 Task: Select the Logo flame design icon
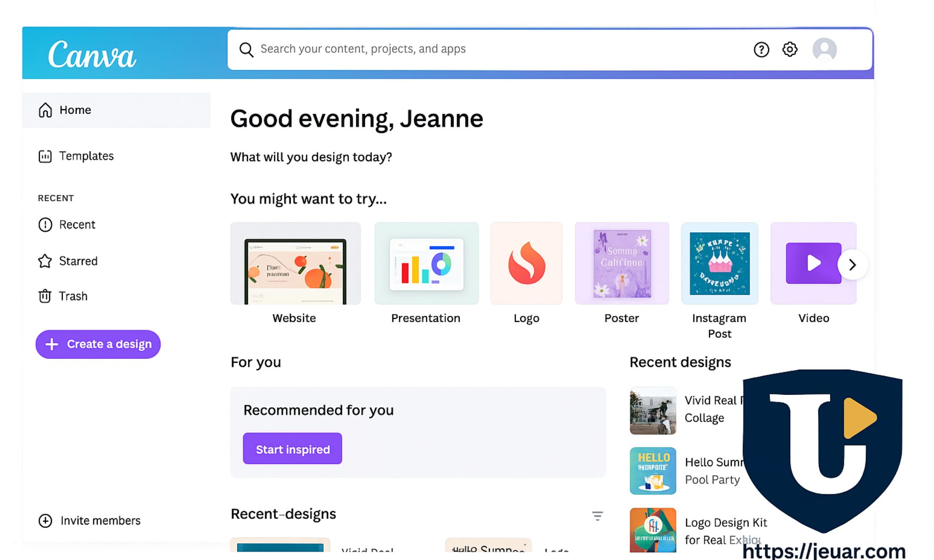526,264
